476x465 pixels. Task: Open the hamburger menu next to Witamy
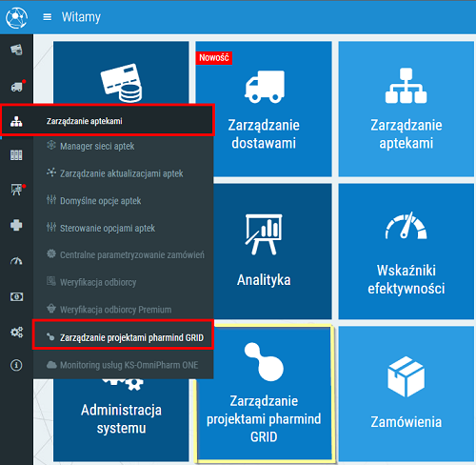coord(47,17)
